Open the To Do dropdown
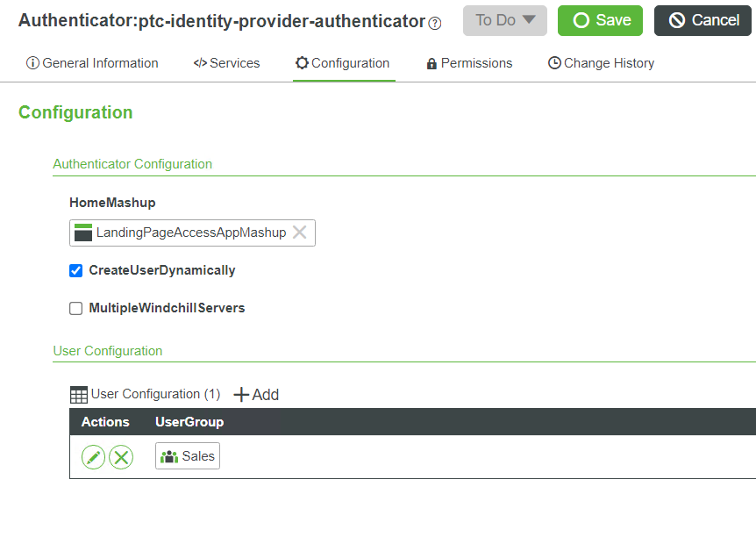 [x=505, y=20]
